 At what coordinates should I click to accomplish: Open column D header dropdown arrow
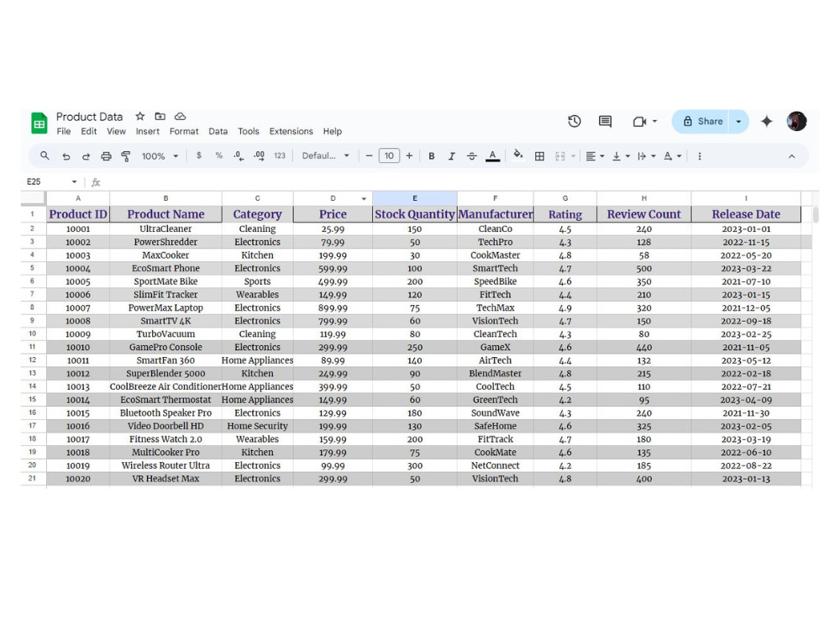(x=364, y=199)
